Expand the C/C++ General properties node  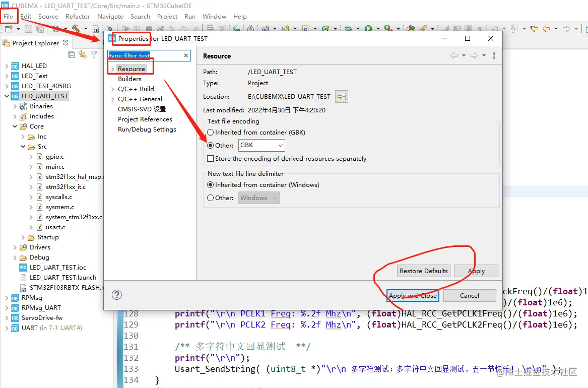pos(112,99)
